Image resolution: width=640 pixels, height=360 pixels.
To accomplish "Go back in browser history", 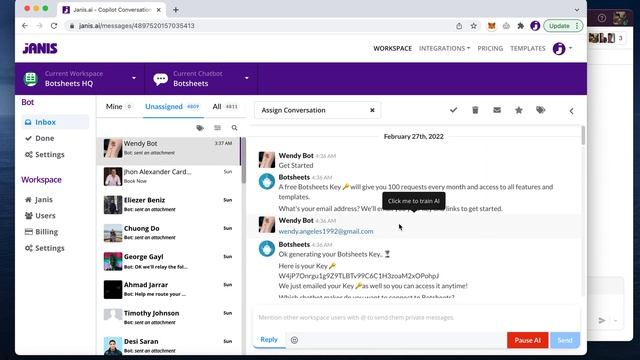I will pos(25,26).
